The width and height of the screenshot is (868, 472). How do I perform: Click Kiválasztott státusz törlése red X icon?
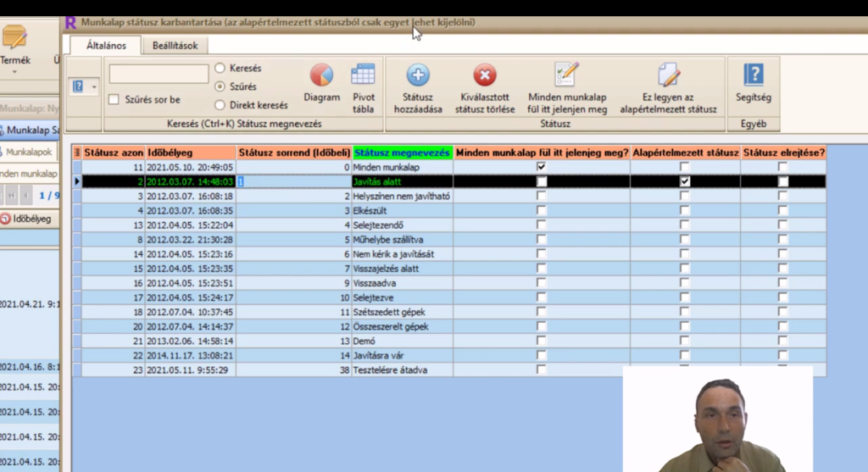(484, 75)
